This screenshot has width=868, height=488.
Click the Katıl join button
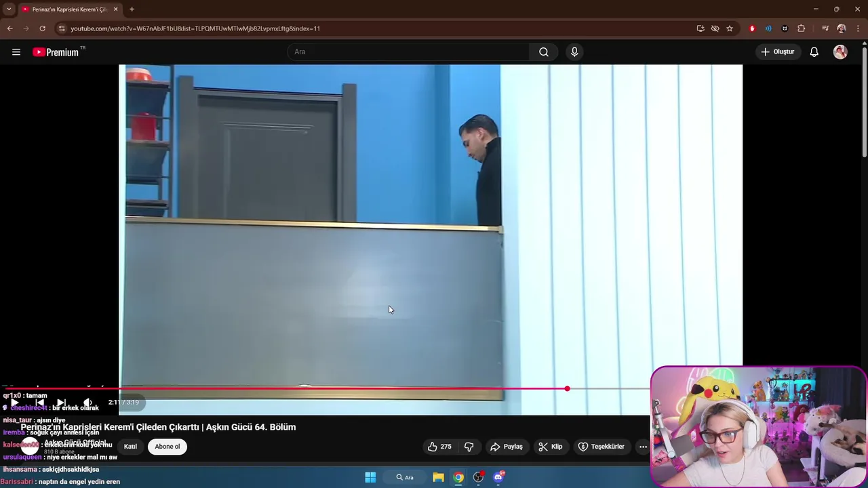point(130,446)
